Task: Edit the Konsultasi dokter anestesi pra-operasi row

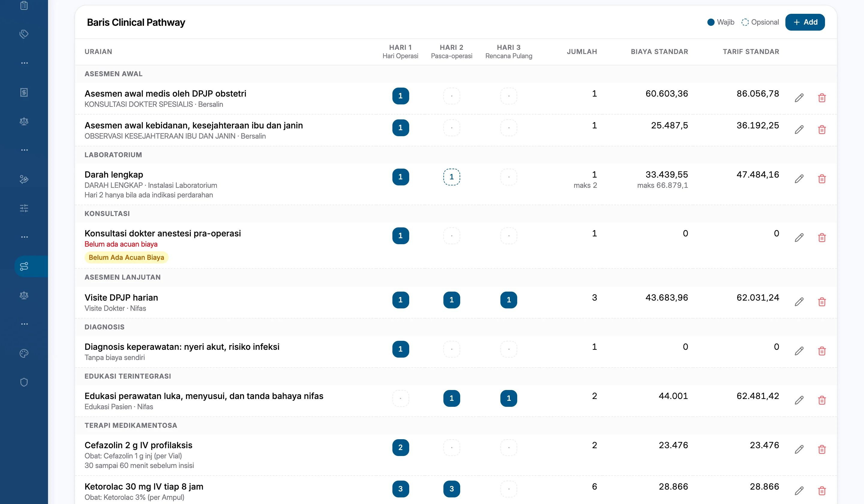Action: pos(799,238)
